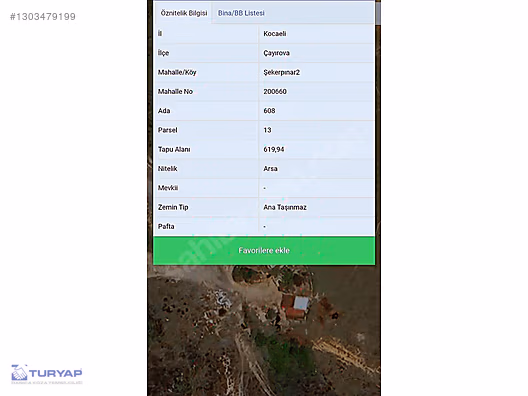Select the Zemin Tip label
This screenshot has height=396, width=528.
(173, 207)
